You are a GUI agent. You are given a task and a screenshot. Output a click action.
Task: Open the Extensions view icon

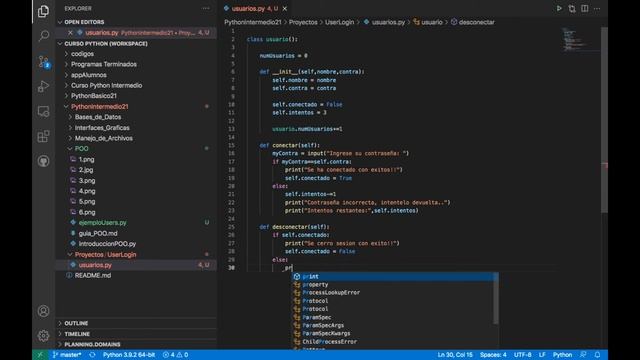click(43, 136)
